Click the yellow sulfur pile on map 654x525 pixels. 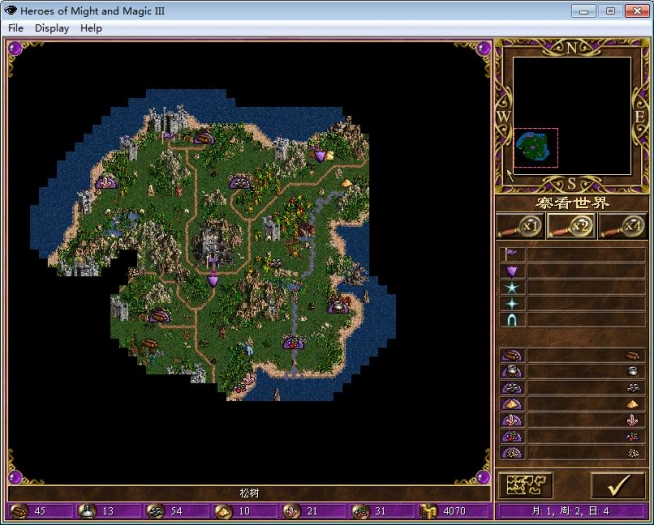click(x=346, y=183)
